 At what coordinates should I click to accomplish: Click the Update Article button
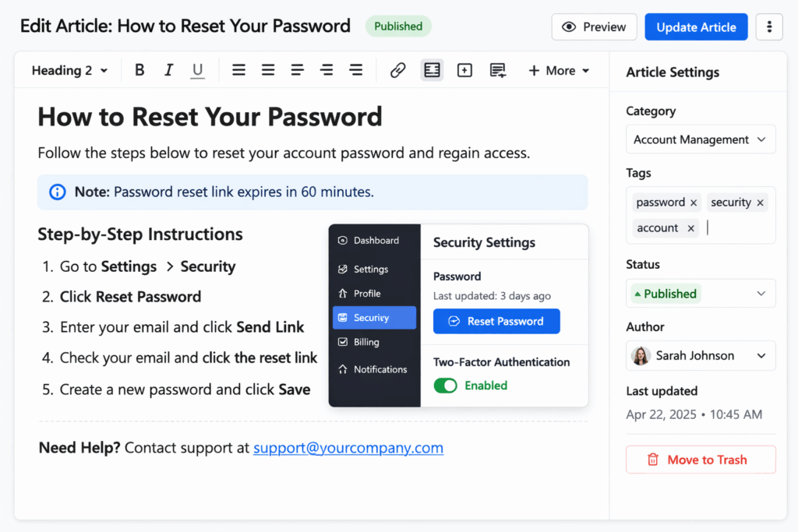click(x=696, y=27)
